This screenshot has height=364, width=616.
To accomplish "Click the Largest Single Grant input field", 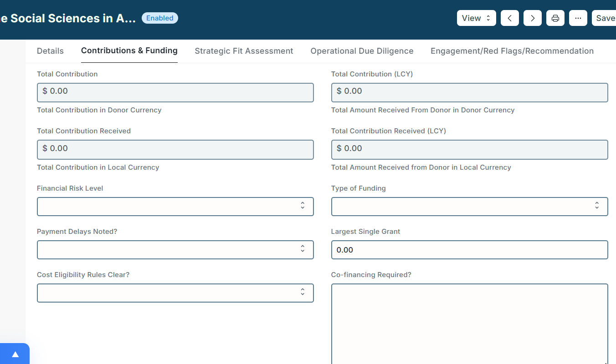I will coord(469,250).
